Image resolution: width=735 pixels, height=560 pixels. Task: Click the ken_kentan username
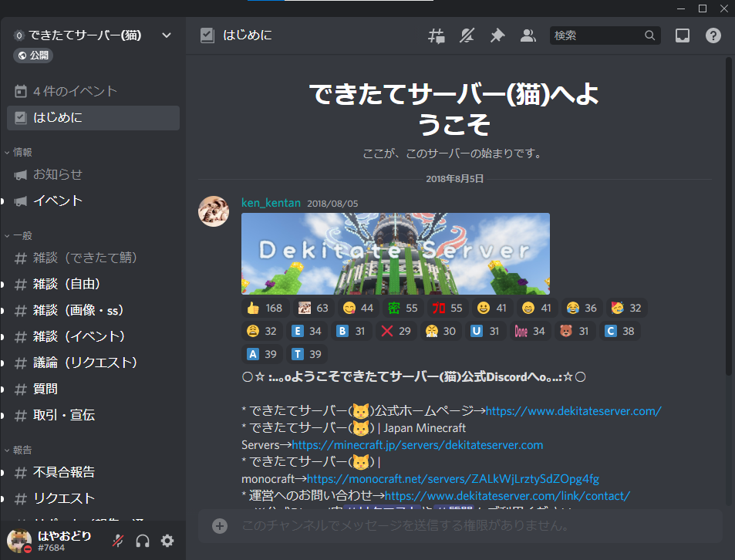pos(271,203)
